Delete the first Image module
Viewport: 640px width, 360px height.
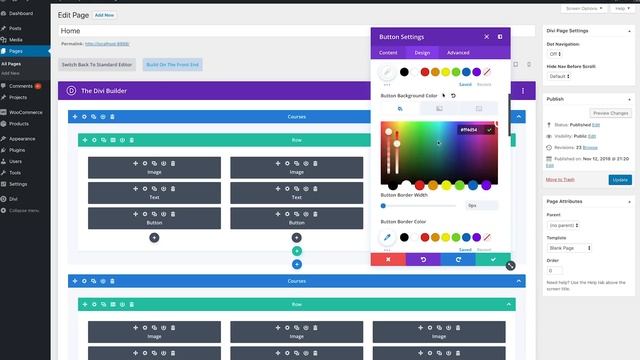(173, 163)
